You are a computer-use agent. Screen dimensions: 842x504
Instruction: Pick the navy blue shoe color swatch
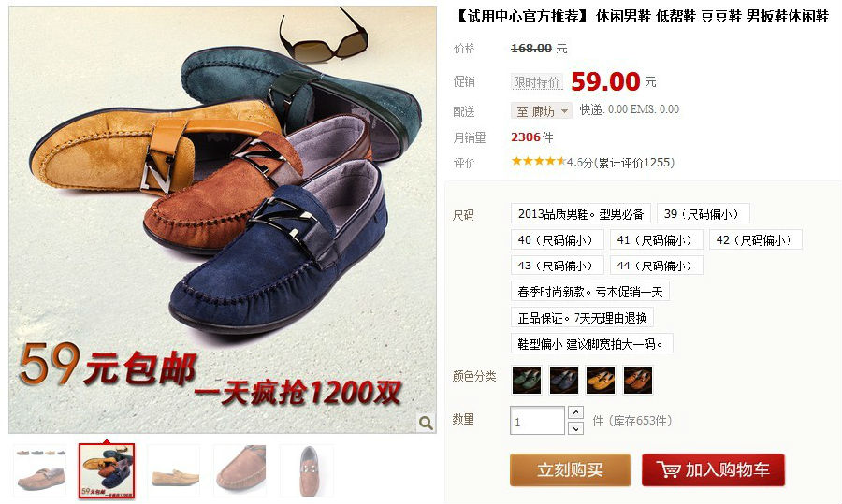tap(564, 380)
